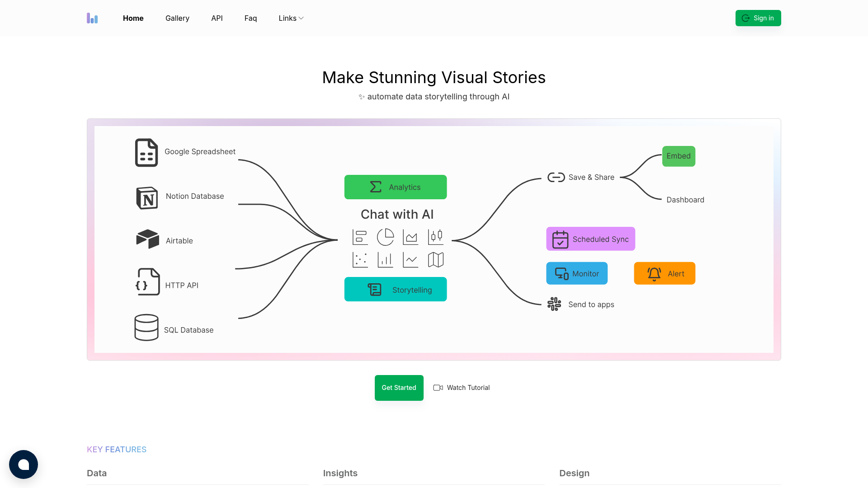
Task: Click the folded map chart icon
Action: [x=436, y=260]
